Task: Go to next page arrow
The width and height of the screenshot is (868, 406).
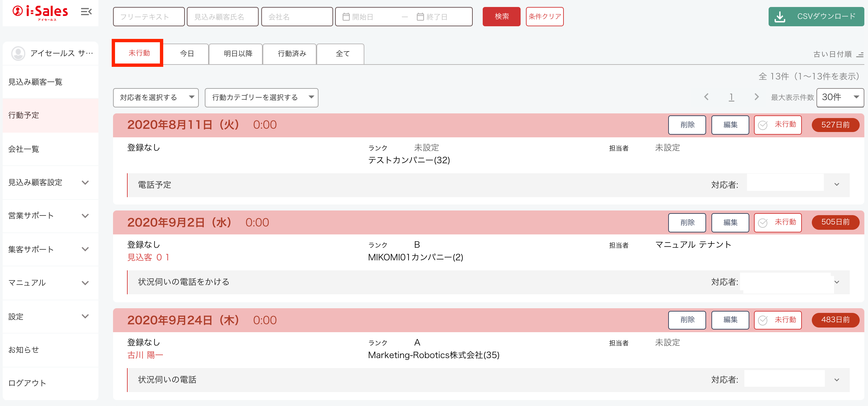Action: pos(757,97)
